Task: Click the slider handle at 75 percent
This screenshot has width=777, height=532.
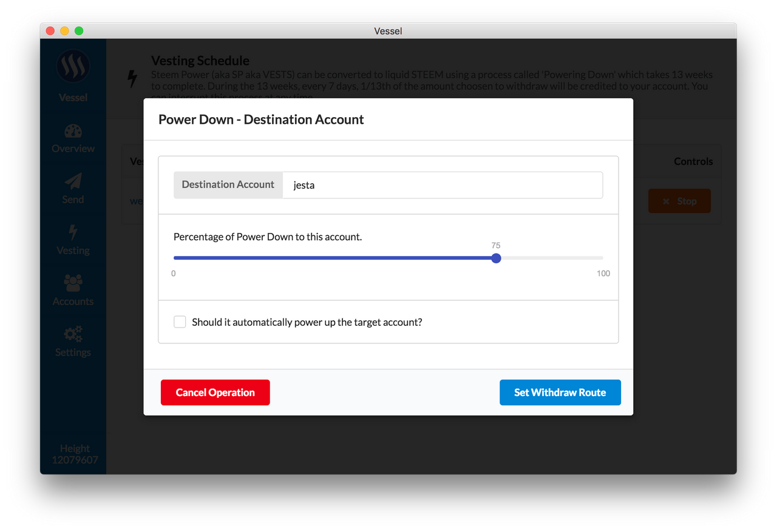Action: pyautogui.click(x=496, y=258)
